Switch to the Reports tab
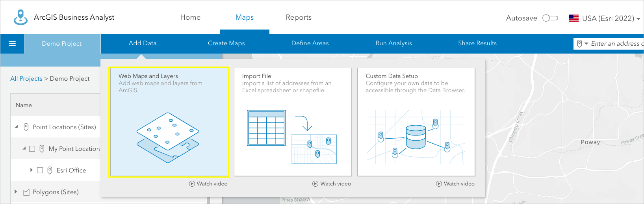This screenshot has width=644, height=204. click(x=299, y=17)
